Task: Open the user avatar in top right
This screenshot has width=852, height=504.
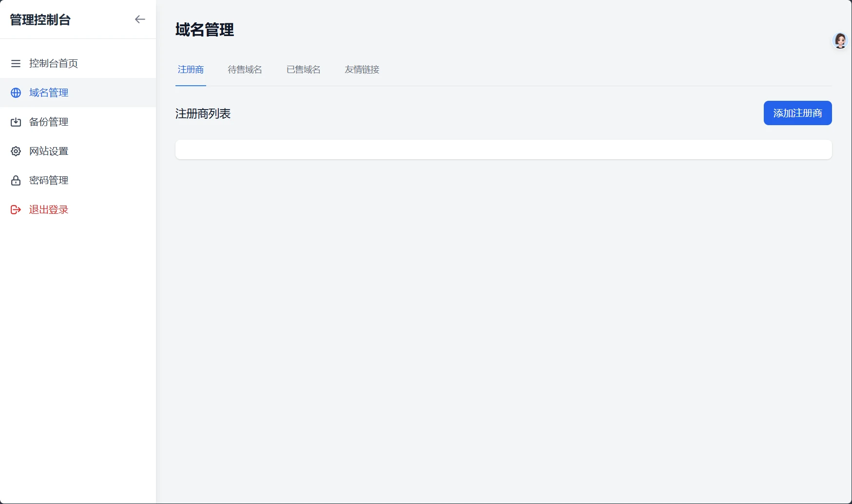Action: (x=840, y=41)
